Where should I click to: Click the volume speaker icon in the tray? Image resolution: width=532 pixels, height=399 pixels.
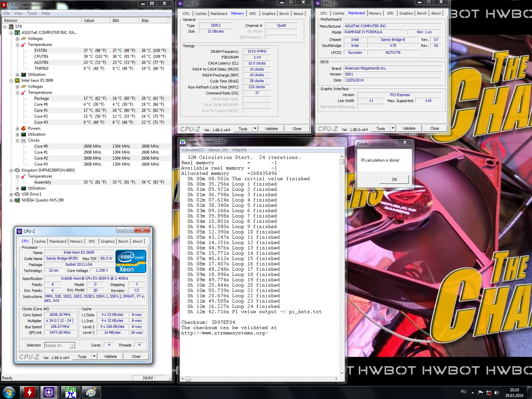coord(497,393)
